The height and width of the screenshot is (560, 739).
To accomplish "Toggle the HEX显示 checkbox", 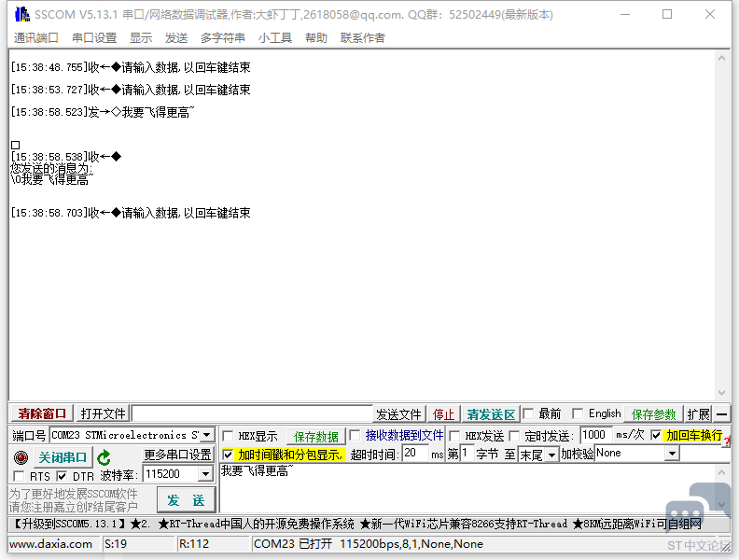I will (x=228, y=436).
